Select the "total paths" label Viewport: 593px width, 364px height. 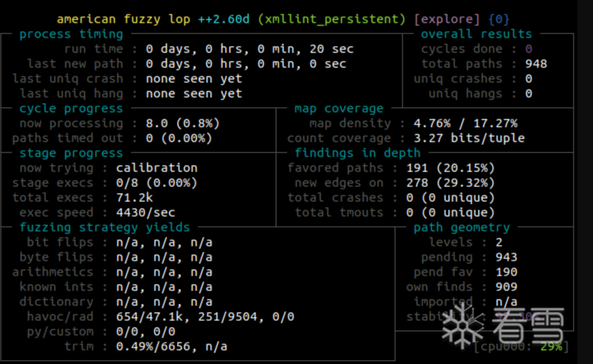461,64
